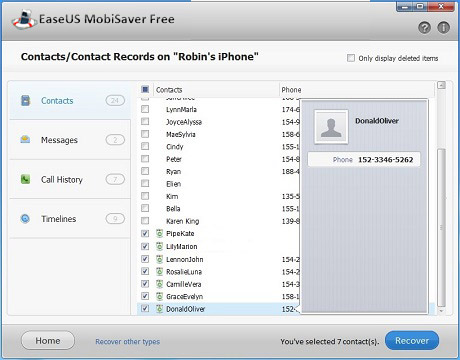Click the Call History count badge 7

[x=115, y=179]
